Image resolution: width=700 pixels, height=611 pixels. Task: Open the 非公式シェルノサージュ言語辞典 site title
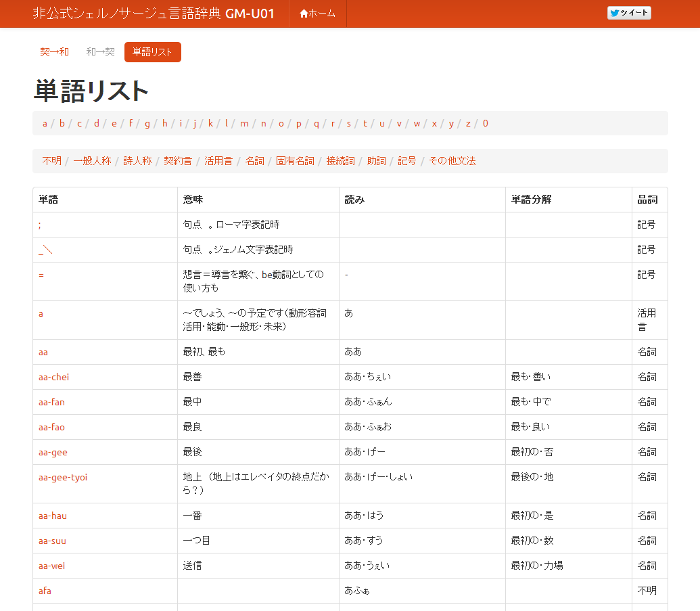pyautogui.click(x=154, y=14)
